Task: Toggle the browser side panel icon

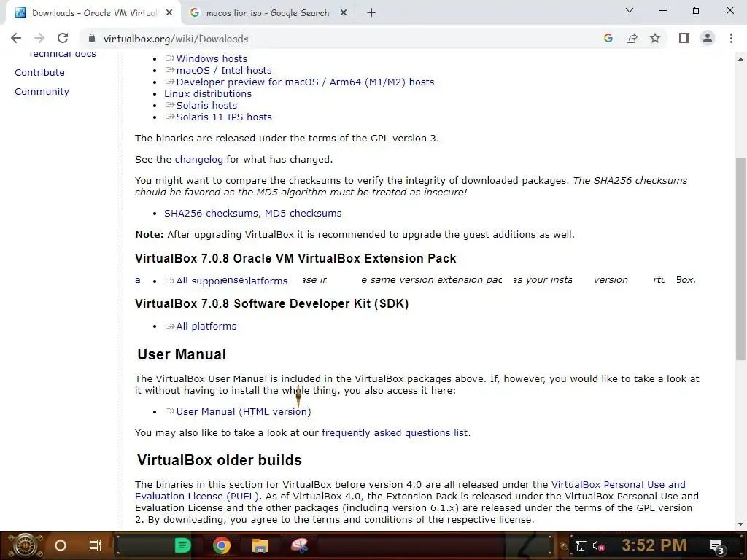Action: 684,39
